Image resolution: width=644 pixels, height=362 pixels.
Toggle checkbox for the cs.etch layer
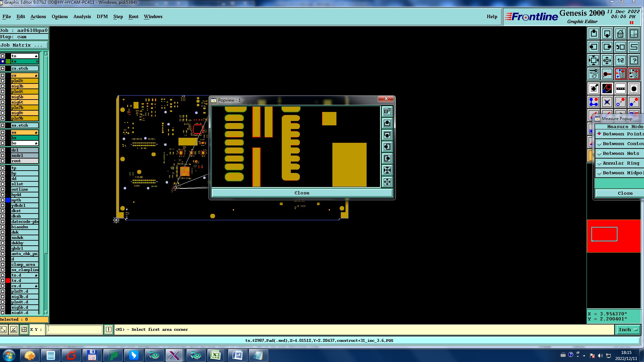[3, 68]
